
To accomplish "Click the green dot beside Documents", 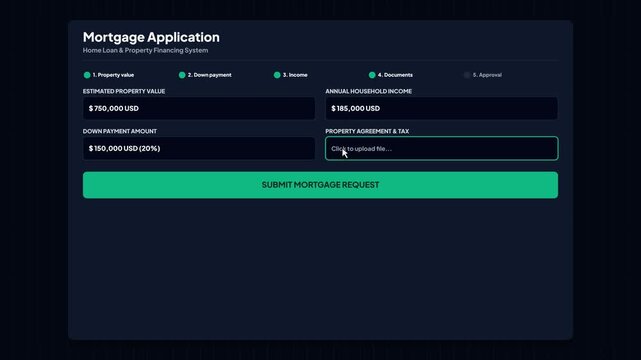I will [372, 75].
